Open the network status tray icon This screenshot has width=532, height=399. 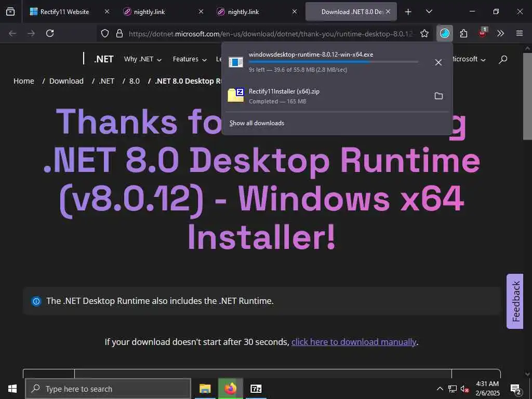(x=453, y=389)
